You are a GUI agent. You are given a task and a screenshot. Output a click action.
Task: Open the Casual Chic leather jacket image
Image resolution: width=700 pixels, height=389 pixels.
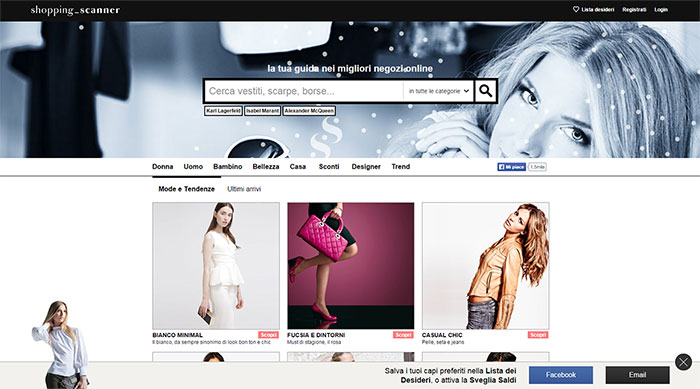pos(486,266)
